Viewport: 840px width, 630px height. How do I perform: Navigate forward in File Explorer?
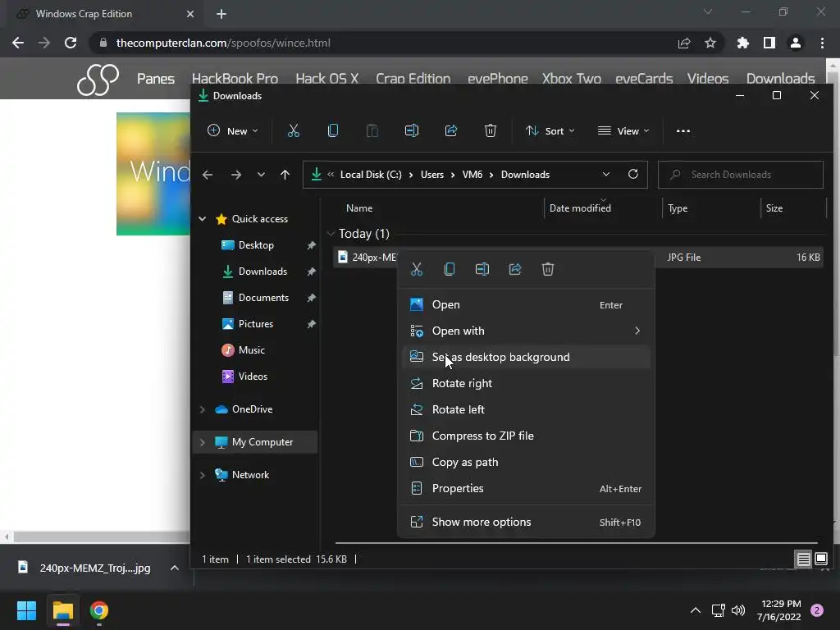click(x=235, y=175)
